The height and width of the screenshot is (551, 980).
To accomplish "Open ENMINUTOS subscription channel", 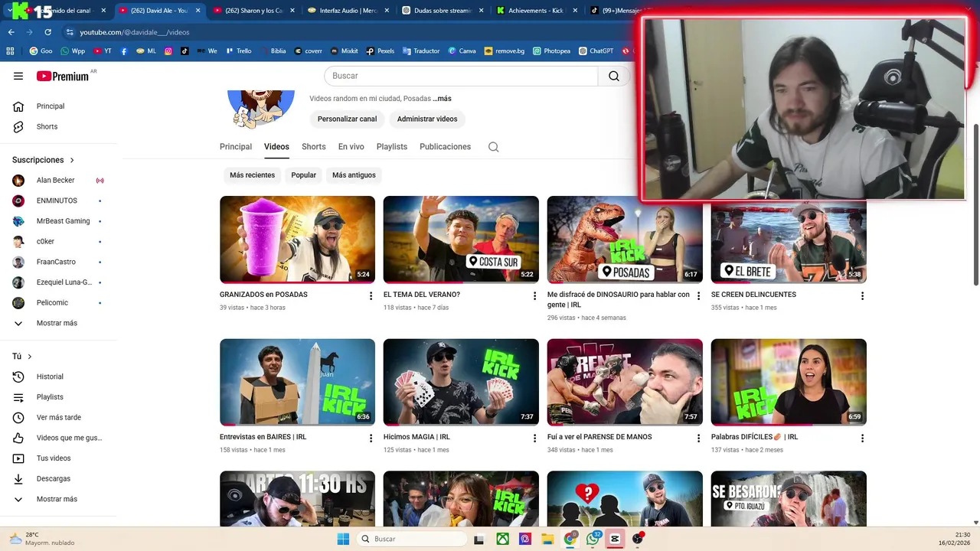I will [58, 201].
